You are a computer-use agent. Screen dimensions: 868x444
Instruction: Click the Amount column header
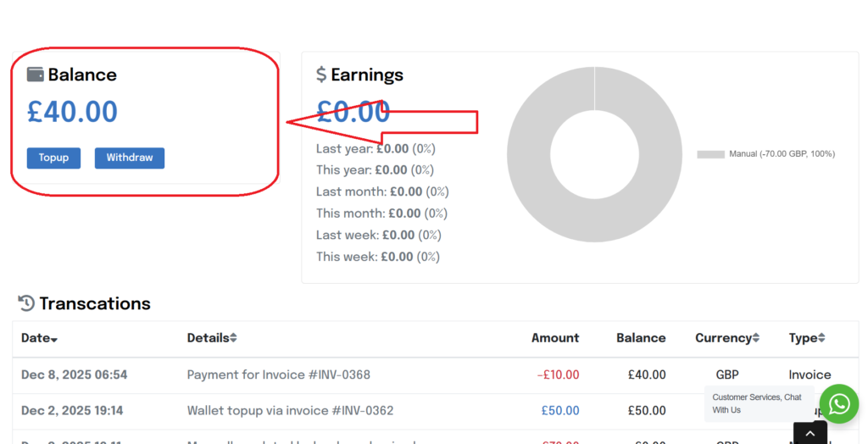pos(555,338)
